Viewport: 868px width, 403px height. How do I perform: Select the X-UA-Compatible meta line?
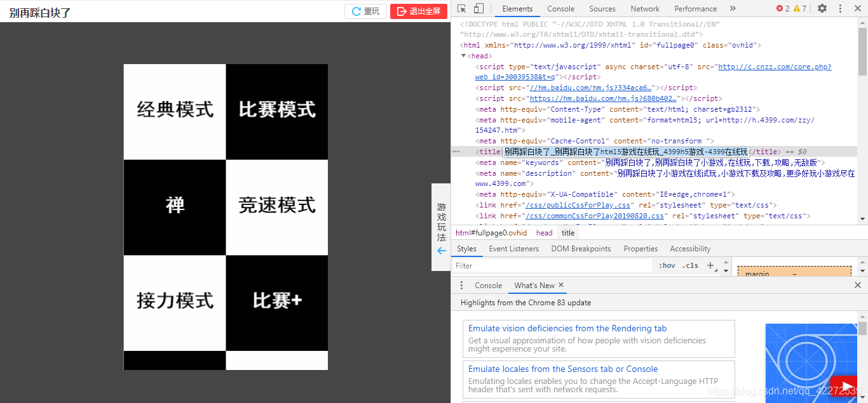605,194
